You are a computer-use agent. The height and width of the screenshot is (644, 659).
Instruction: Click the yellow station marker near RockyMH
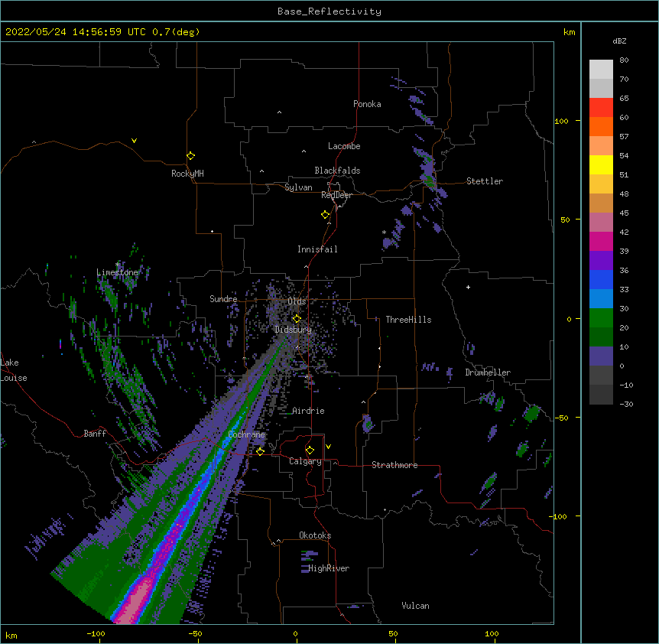pos(190,155)
